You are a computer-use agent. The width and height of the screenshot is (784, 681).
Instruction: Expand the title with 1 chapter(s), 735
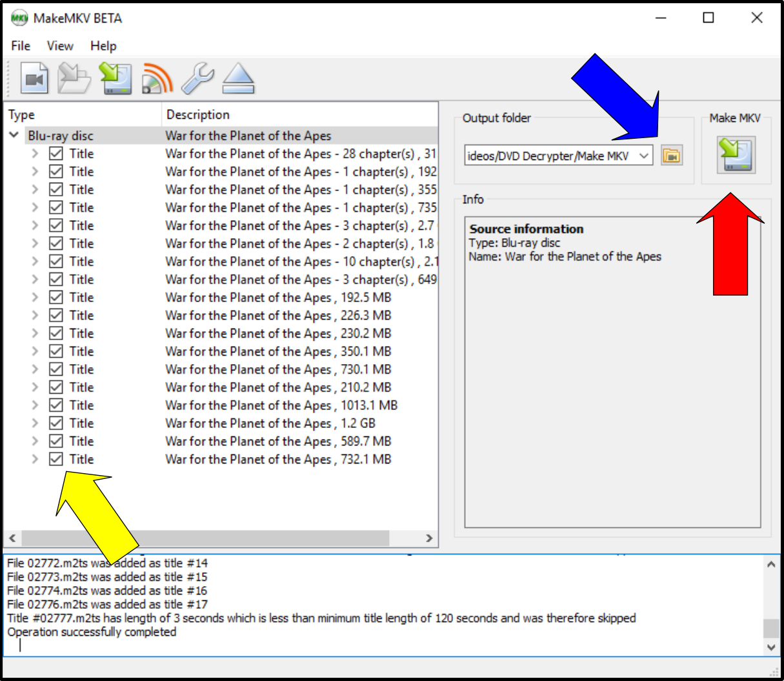pos(35,208)
